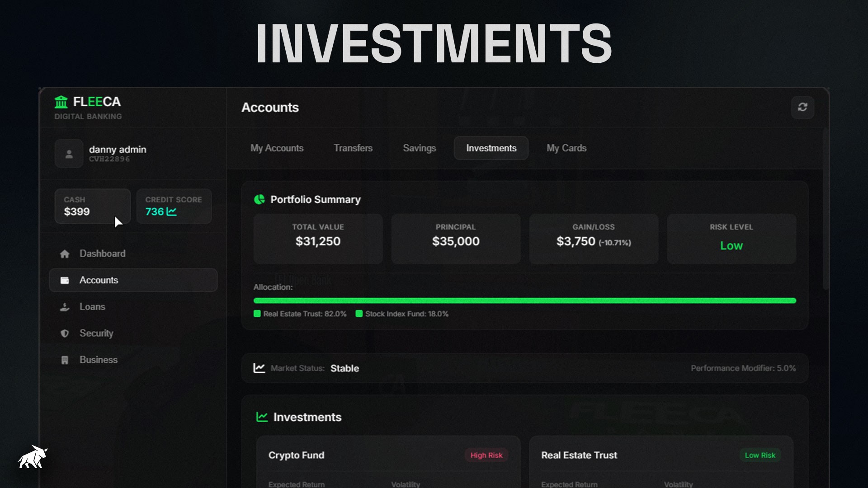
Task: Select the Savings tab
Action: tap(419, 148)
